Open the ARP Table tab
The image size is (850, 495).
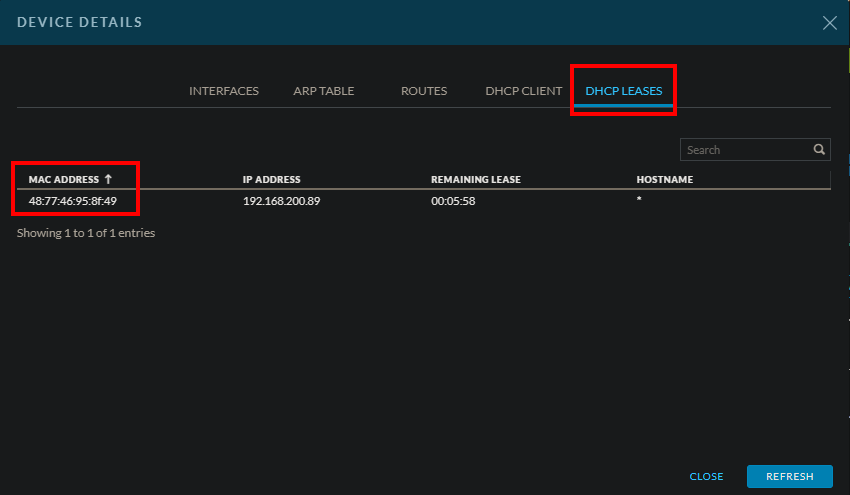[323, 91]
